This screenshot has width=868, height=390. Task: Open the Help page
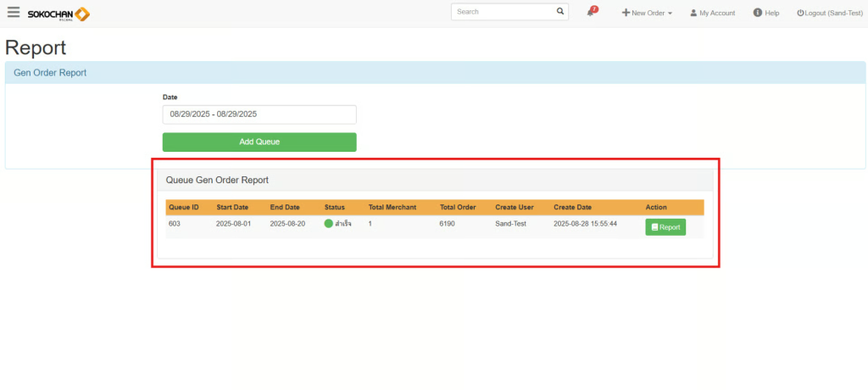[765, 13]
